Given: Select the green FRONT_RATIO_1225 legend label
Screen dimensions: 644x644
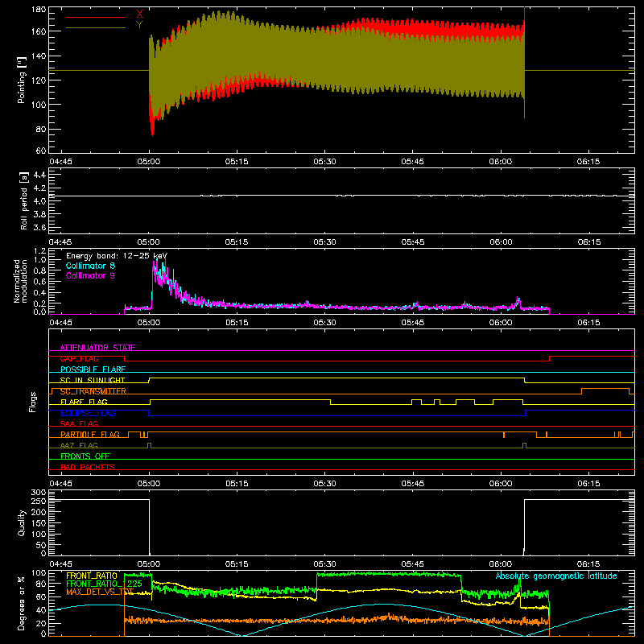Looking at the screenshot, I should [105, 584].
